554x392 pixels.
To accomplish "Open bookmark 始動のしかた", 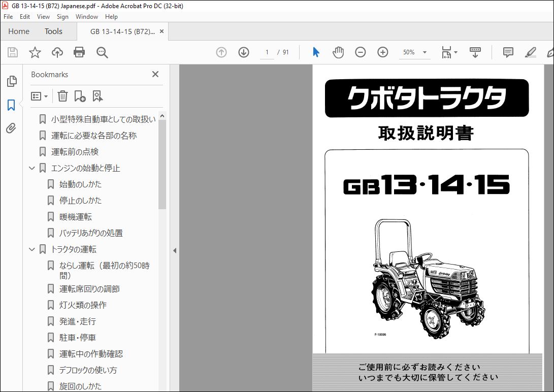I will click(80, 184).
